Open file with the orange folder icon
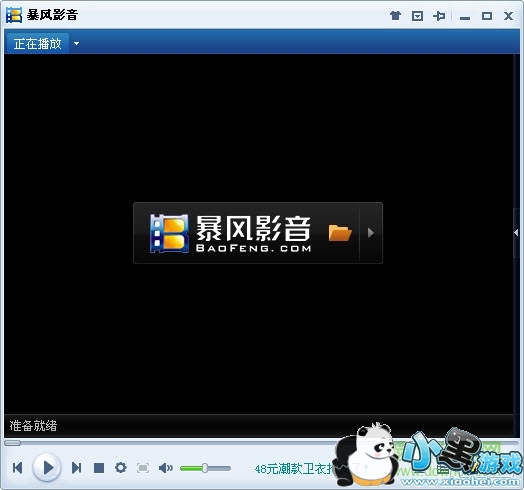The width and height of the screenshot is (524, 490). (340, 233)
